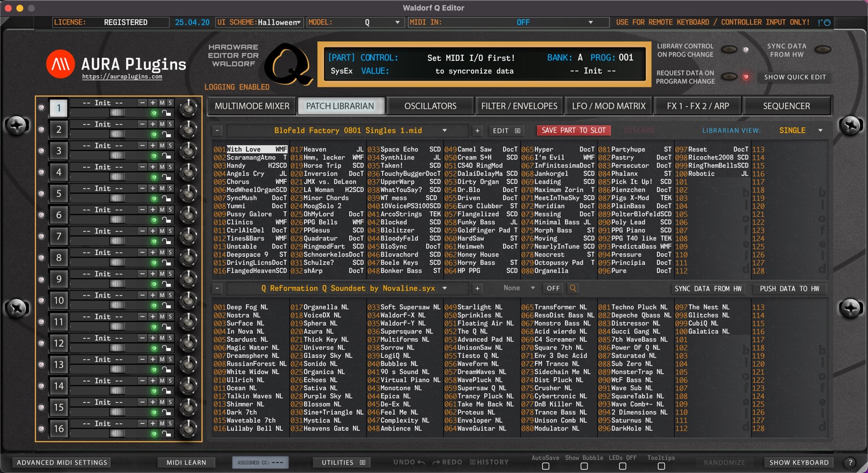Select part 1 number button
Viewport: 868px width, 473px height.
(58, 108)
